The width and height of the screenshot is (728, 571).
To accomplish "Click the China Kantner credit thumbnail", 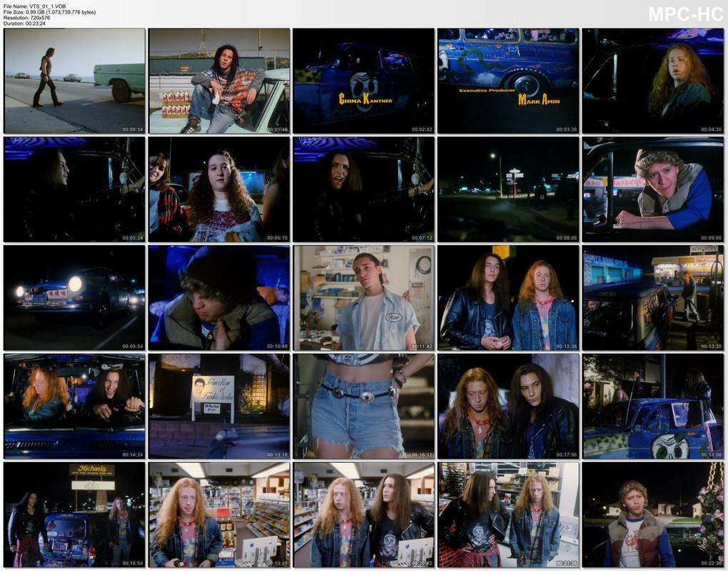I will 363,81.
